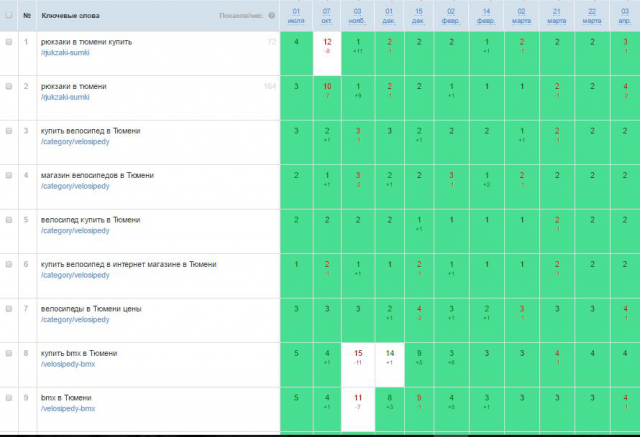
Task: Click position 10 cell in row 2, 07 окт.
Action: [327, 98]
